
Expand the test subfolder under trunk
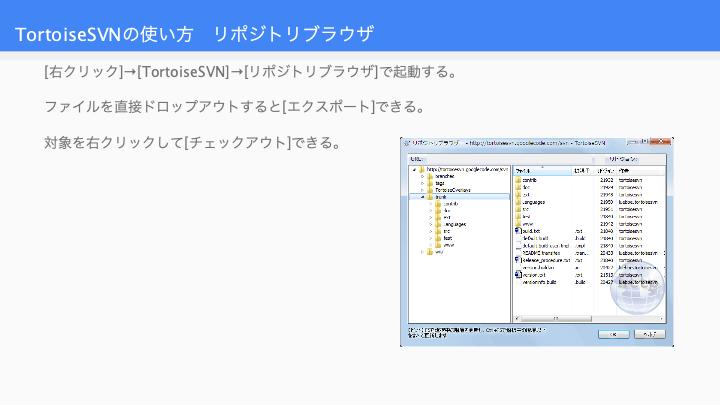click(431, 238)
